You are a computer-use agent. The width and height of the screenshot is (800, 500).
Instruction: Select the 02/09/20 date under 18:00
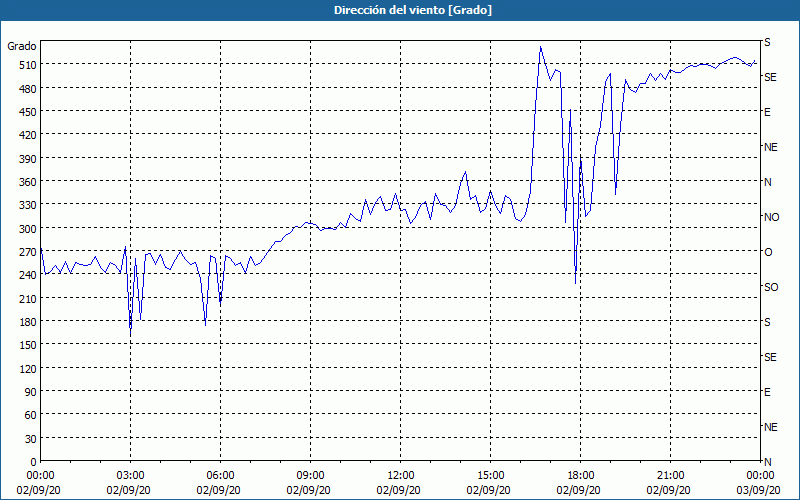[x=579, y=490]
